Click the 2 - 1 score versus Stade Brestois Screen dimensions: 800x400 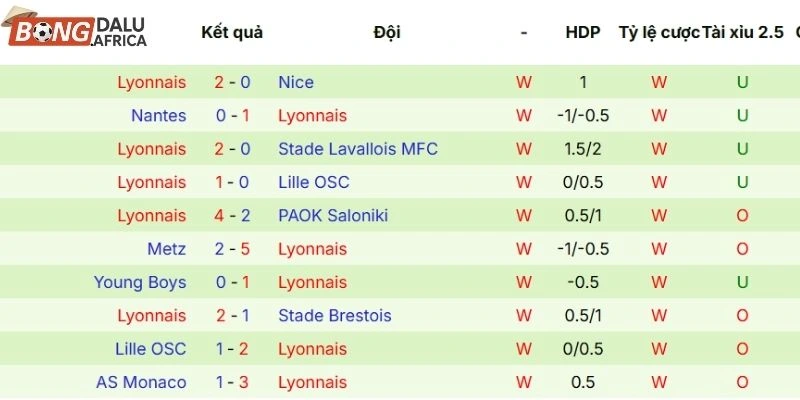[x=232, y=315]
